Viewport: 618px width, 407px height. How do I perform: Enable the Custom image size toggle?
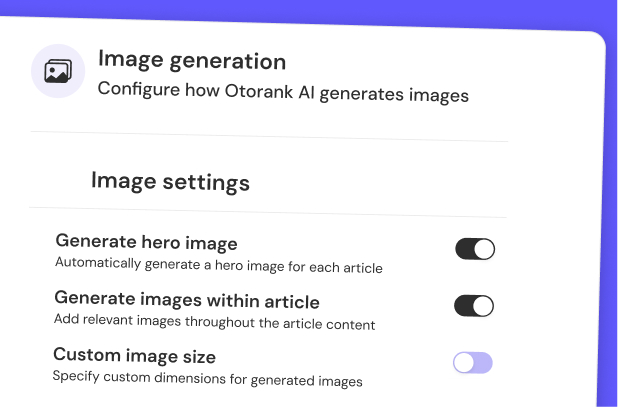point(473,362)
